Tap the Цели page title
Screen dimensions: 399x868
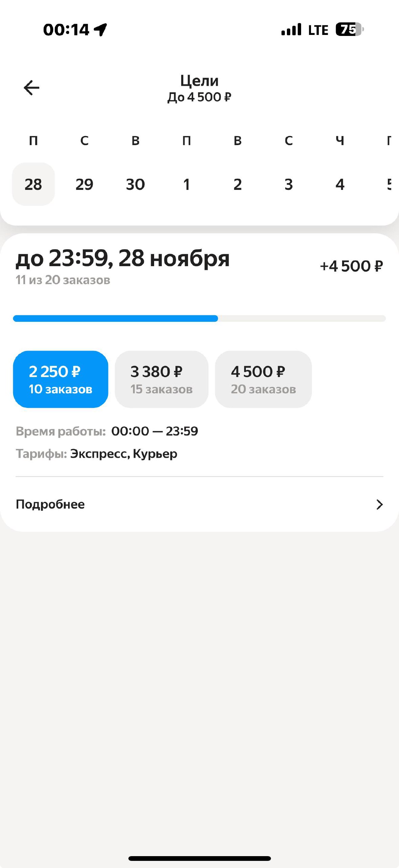click(199, 81)
